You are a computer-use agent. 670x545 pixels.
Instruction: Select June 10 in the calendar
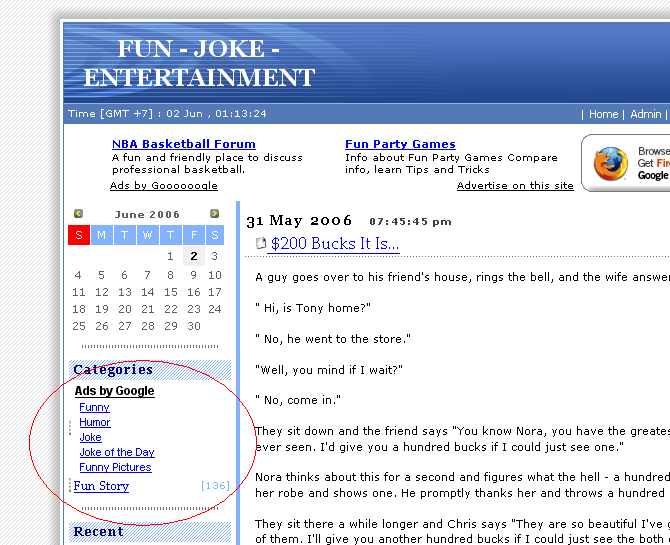pos(215,275)
